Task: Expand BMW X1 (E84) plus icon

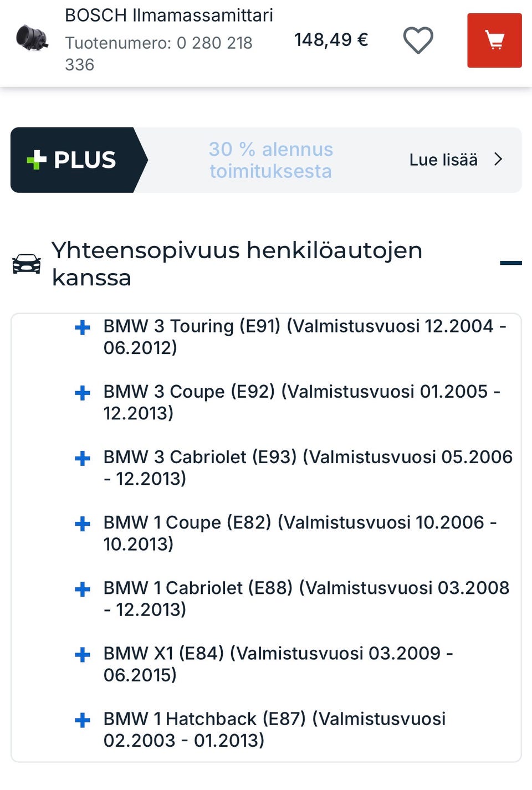Action: [x=83, y=654]
